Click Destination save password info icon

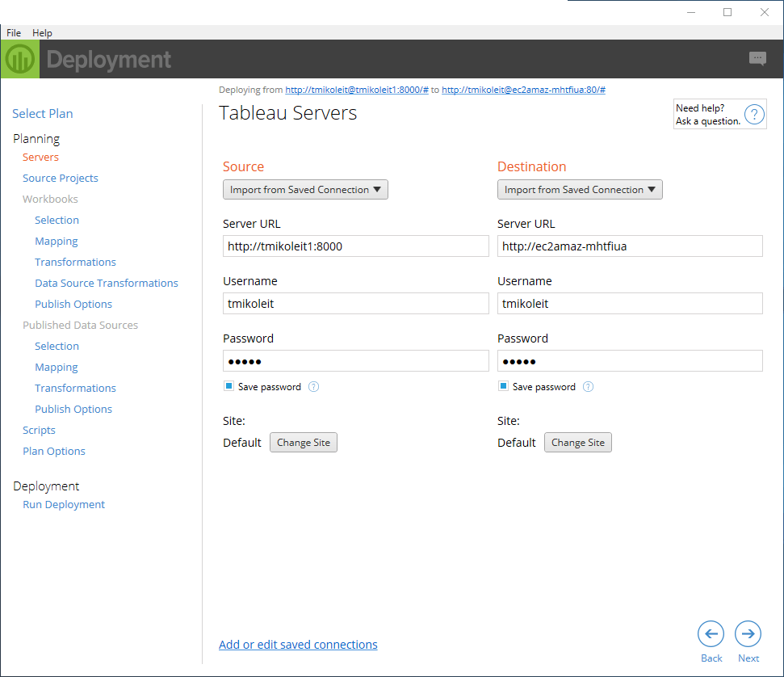pyautogui.click(x=589, y=387)
